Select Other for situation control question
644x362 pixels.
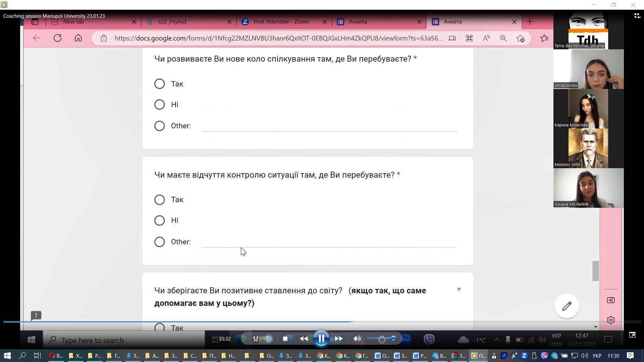(x=160, y=242)
